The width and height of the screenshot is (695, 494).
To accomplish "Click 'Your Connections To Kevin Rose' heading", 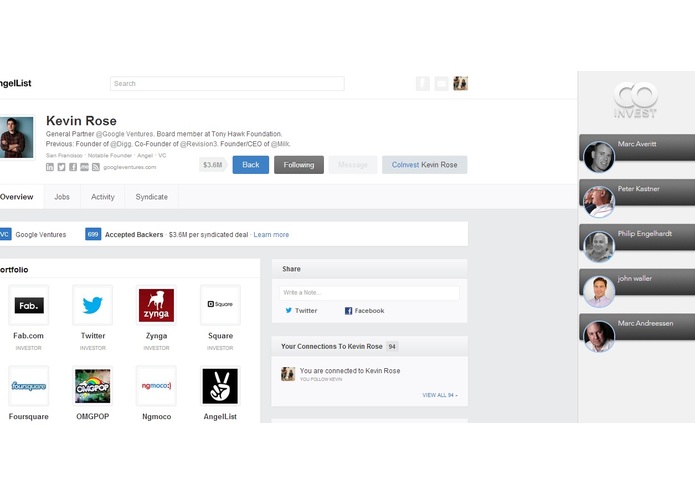I will (x=332, y=346).
